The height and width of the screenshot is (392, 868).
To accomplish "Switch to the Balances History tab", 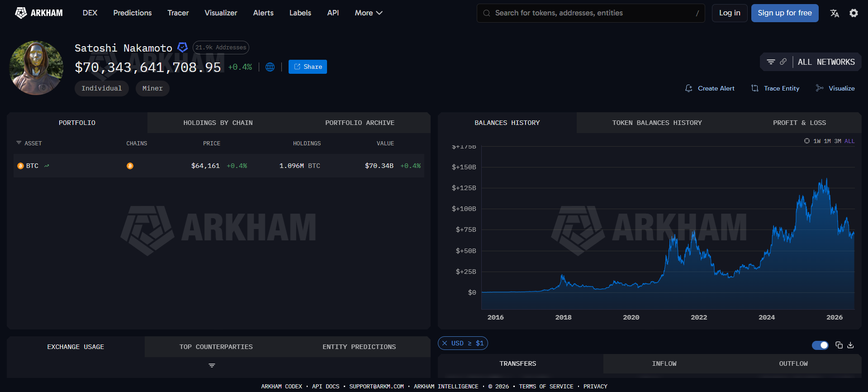I will [507, 123].
